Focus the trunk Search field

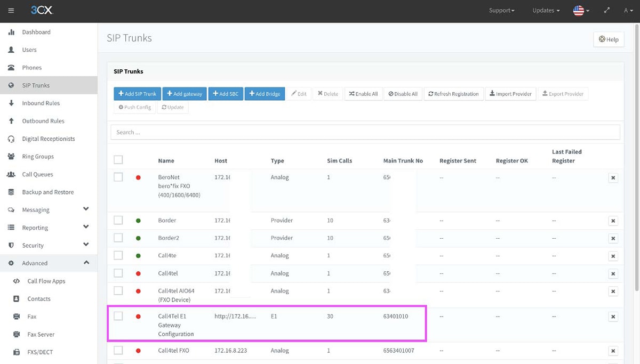(x=365, y=132)
